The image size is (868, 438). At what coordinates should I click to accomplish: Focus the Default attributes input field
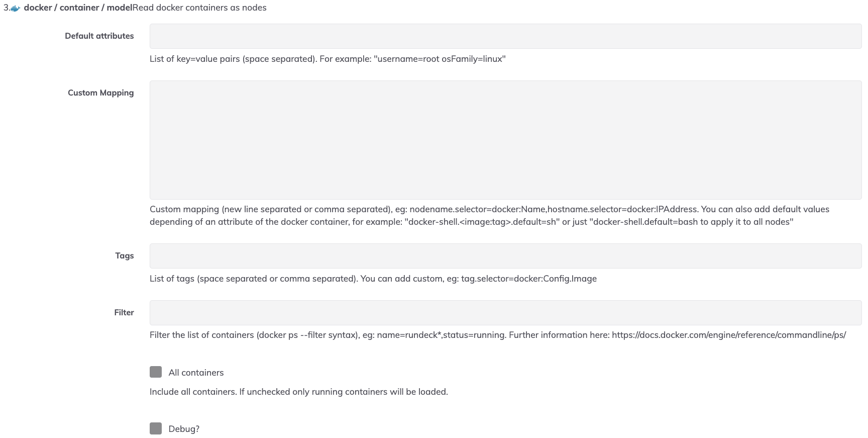click(505, 36)
